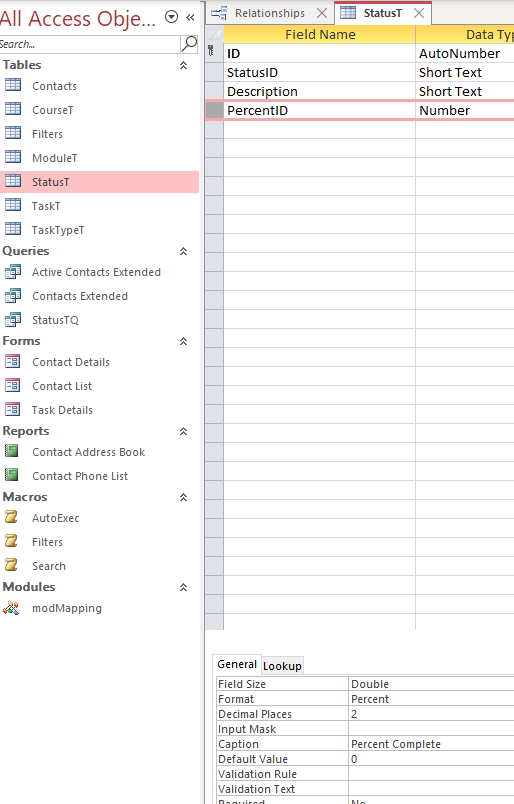The image size is (514, 804).
Task: Collapse the Queries group
Action: 183,251
